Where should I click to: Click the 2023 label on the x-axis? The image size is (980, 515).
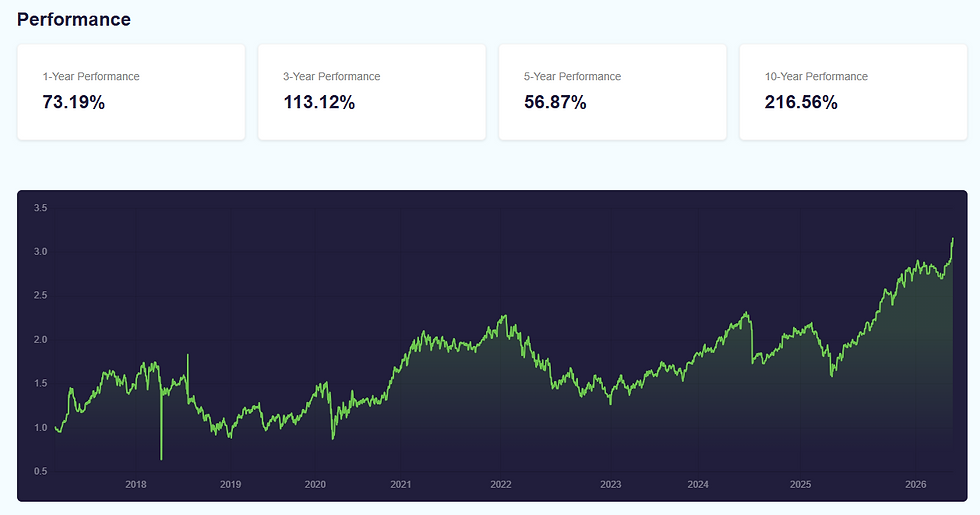(x=611, y=484)
